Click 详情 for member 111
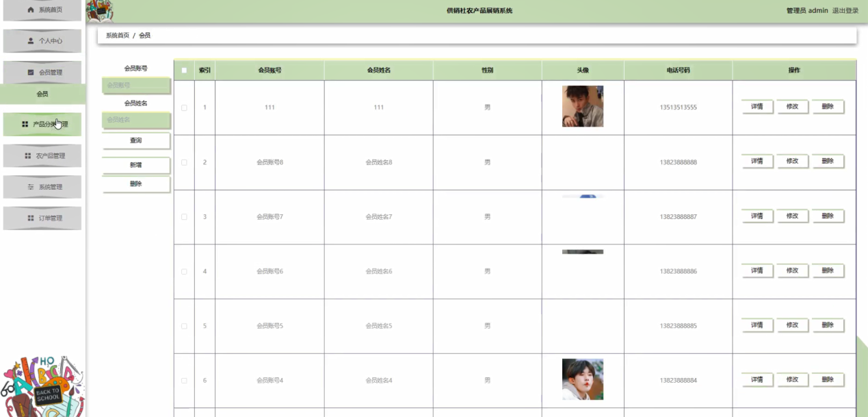 point(757,106)
